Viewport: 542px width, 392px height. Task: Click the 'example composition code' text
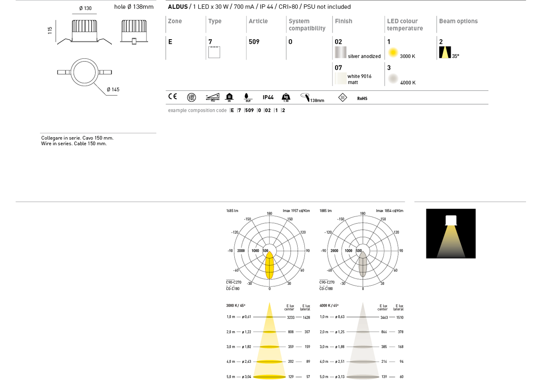pos(197,111)
